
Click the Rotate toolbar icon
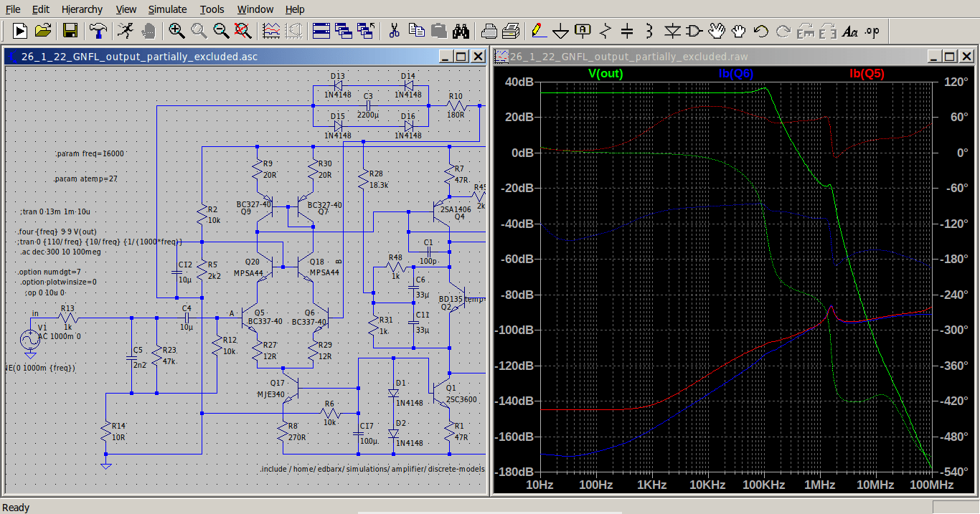pos(806,31)
